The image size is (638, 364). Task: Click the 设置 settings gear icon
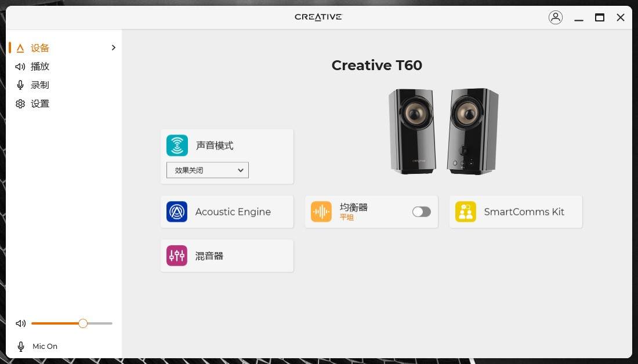(20, 104)
